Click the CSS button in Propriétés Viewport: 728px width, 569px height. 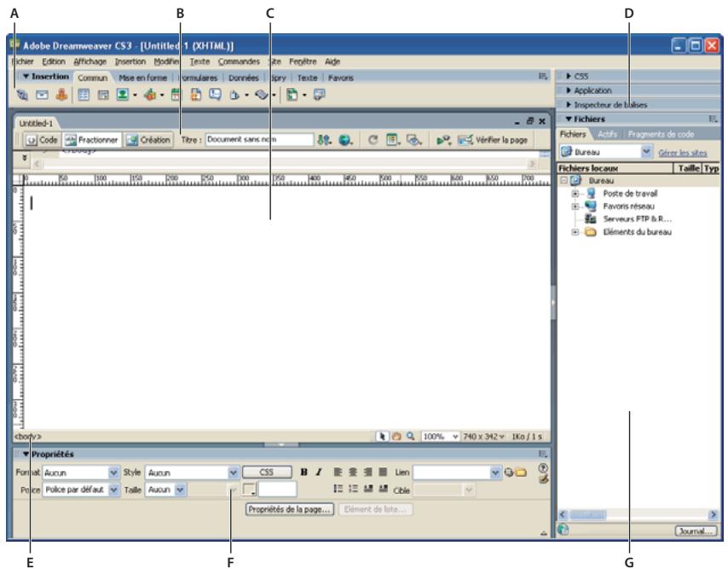coord(267,472)
